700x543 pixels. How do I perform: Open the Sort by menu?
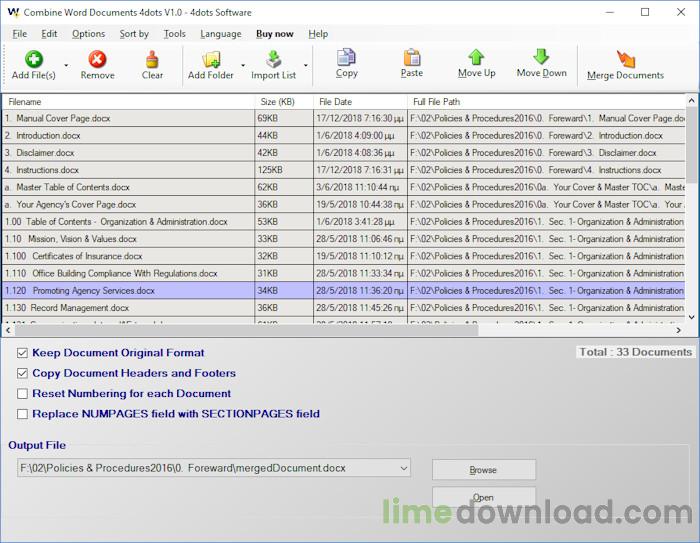pos(134,34)
